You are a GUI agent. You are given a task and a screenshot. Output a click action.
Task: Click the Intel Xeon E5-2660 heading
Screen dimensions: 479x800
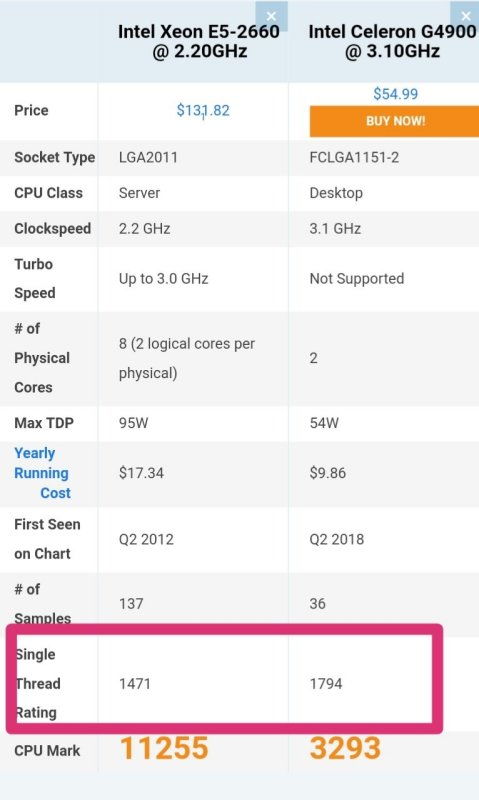[198, 41]
